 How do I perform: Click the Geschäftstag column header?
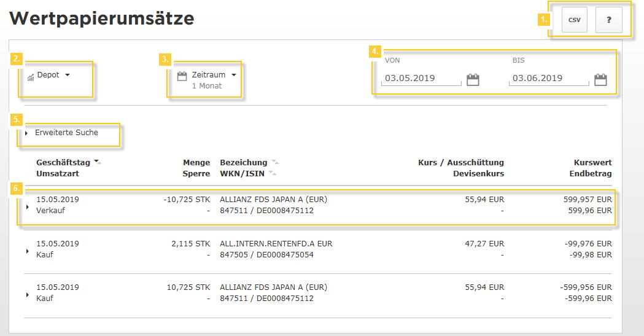pyautogui.click(x=63, y=163)
